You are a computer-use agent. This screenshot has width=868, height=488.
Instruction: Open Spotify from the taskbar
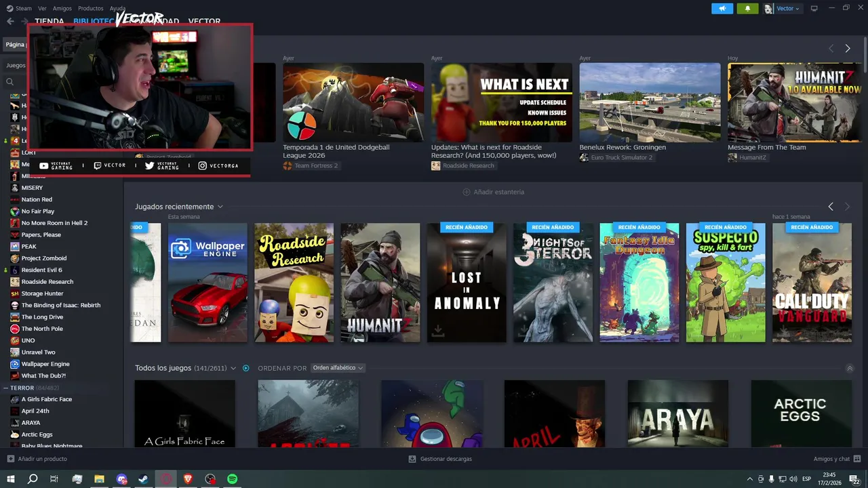click(233, 479)
